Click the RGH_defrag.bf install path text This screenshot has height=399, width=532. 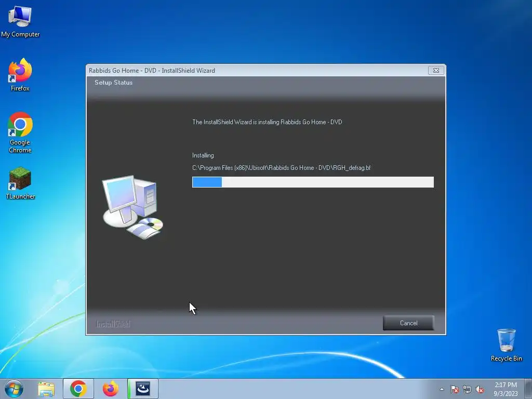(281, 168)
